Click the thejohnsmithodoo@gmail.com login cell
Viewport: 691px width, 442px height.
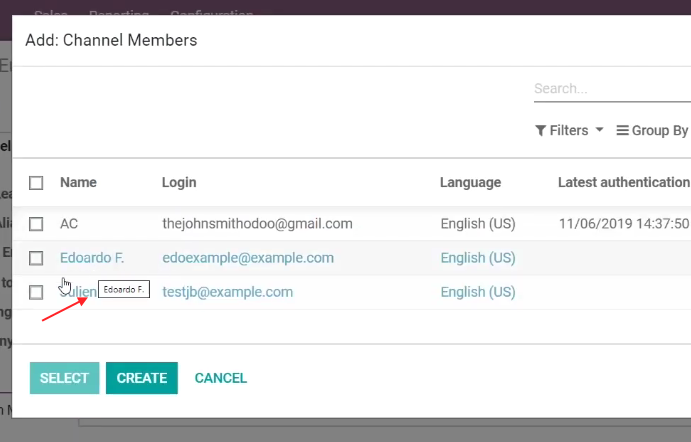pyautogui.click(x=257, y=224)
